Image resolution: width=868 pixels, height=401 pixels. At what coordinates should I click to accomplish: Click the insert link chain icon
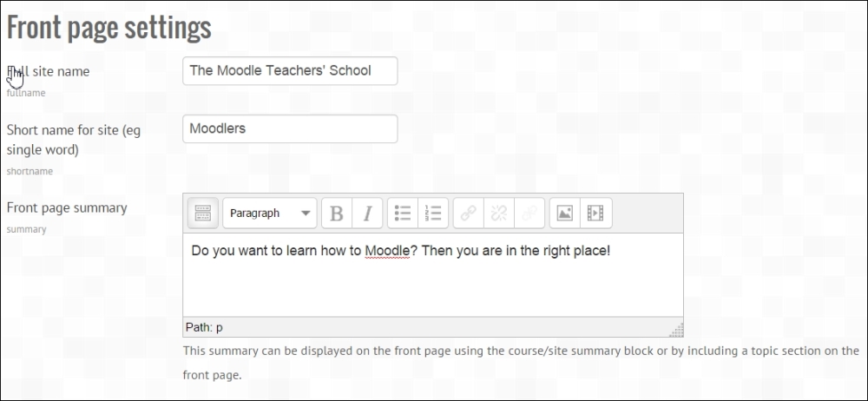(x=469, y=214)
